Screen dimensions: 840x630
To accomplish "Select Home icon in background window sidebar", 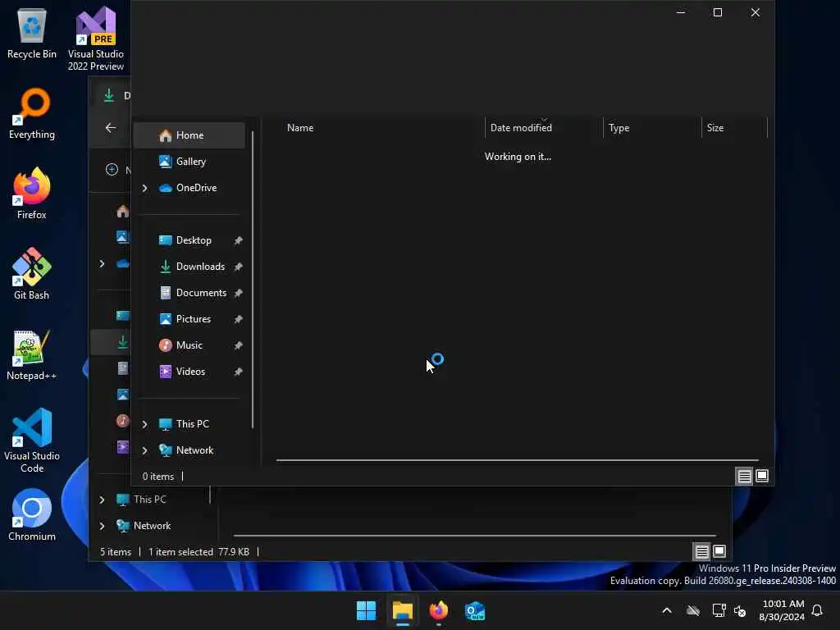I will [123, 212].
